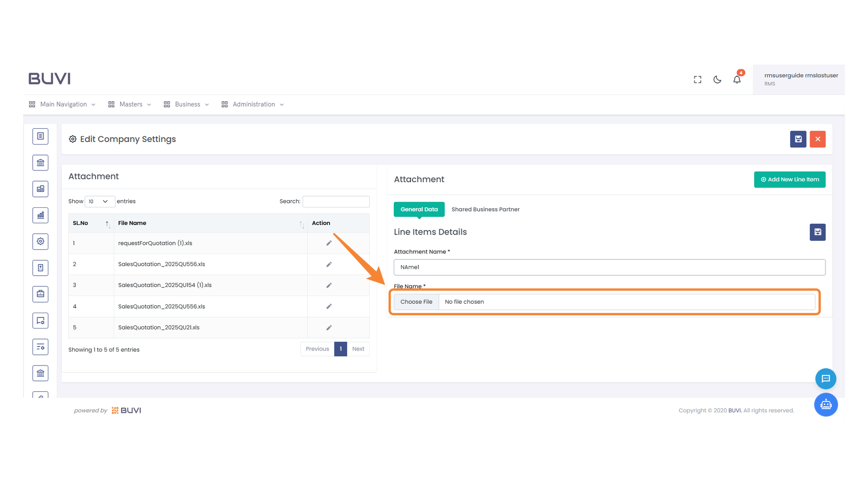Switch to Shared Business Partner tab
Screen dimensions: 868x488
pyautogui.click(x=485, y=209)
